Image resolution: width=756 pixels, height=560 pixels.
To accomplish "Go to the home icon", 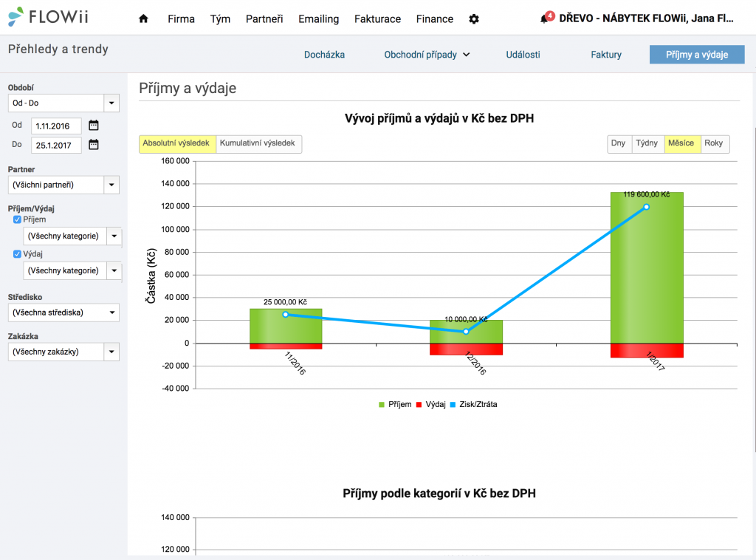I will (x=143, y=18).
